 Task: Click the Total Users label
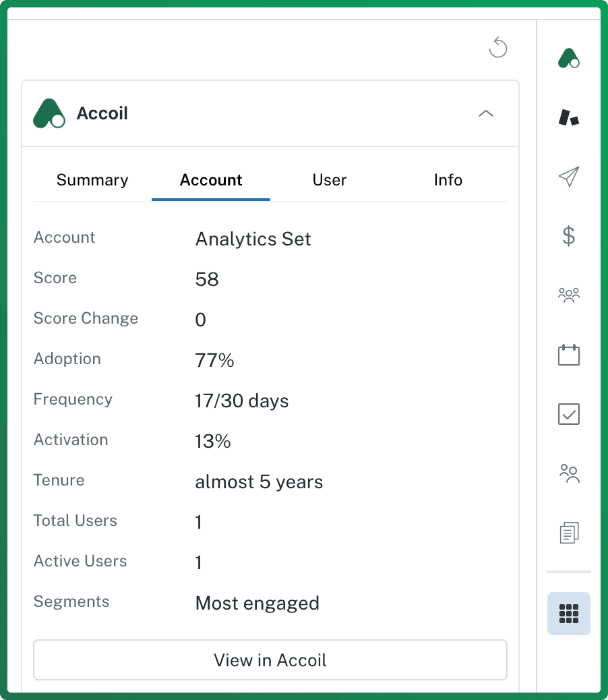tap(75, 520)
